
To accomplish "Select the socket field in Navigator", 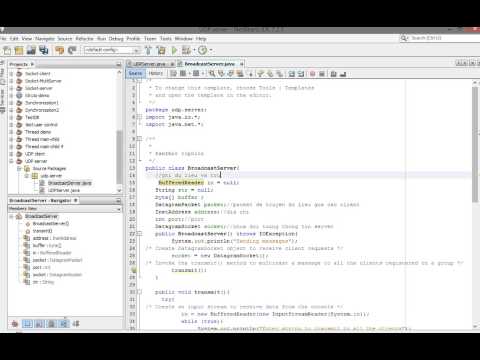I will (57, 275).
